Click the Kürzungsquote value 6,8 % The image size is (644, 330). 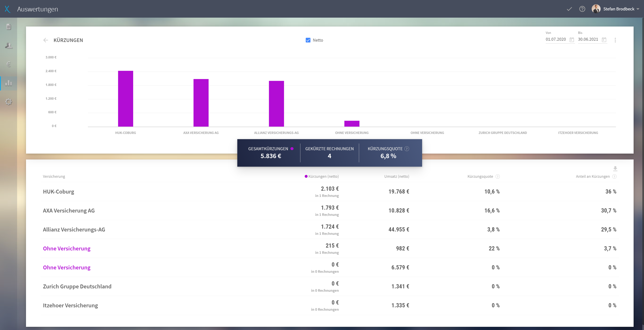click(x=388, y=156)
